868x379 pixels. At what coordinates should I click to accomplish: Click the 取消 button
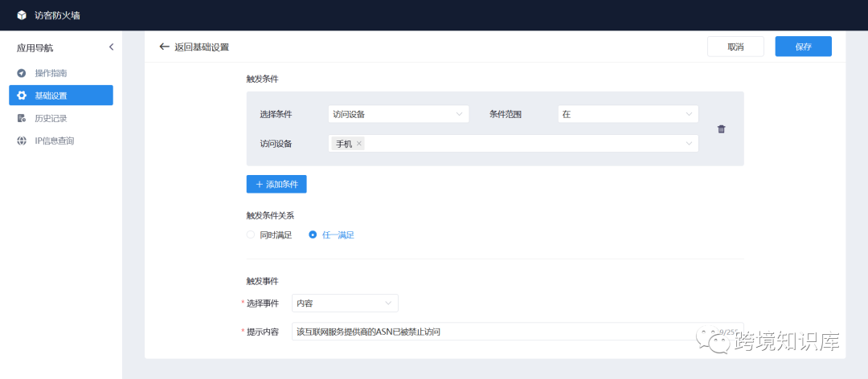pos(735,47)
